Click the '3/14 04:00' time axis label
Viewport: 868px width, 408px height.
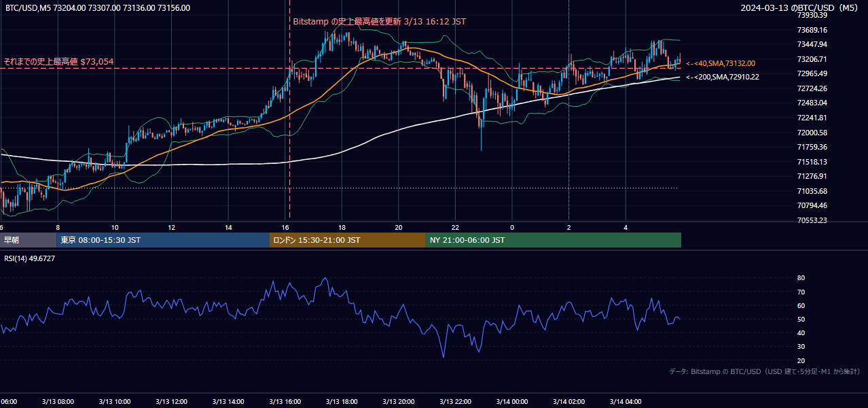626,402
